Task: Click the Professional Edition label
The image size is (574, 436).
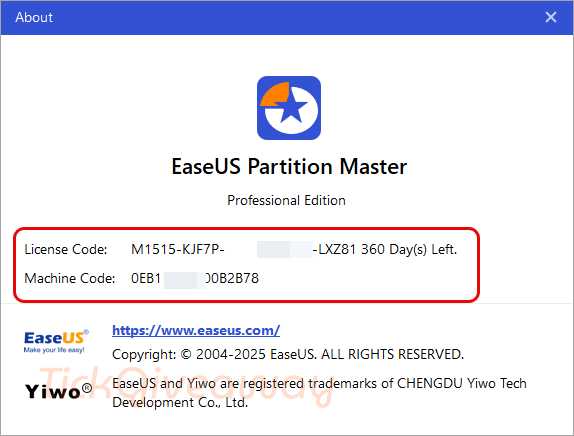Action: tap(286, 201)
